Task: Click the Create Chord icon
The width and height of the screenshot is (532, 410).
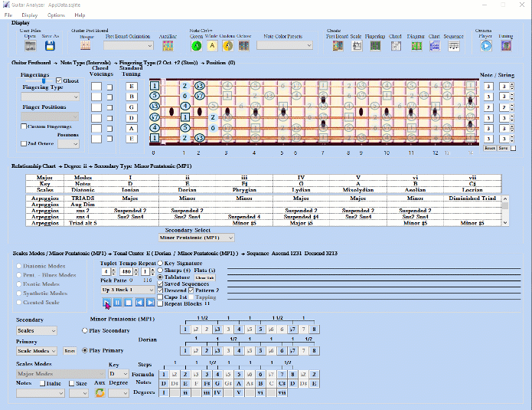Action: (396, 45)
